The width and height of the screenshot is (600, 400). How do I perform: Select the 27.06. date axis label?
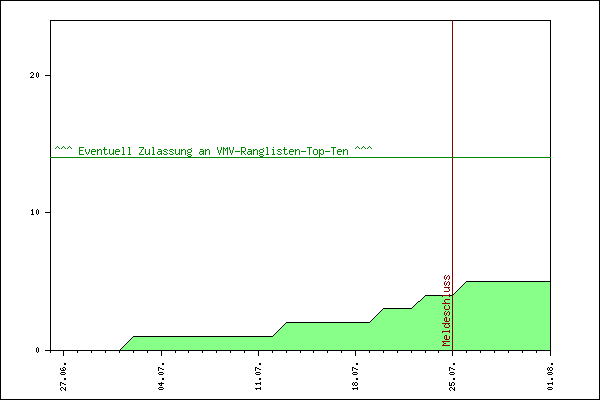coord(64,376)
